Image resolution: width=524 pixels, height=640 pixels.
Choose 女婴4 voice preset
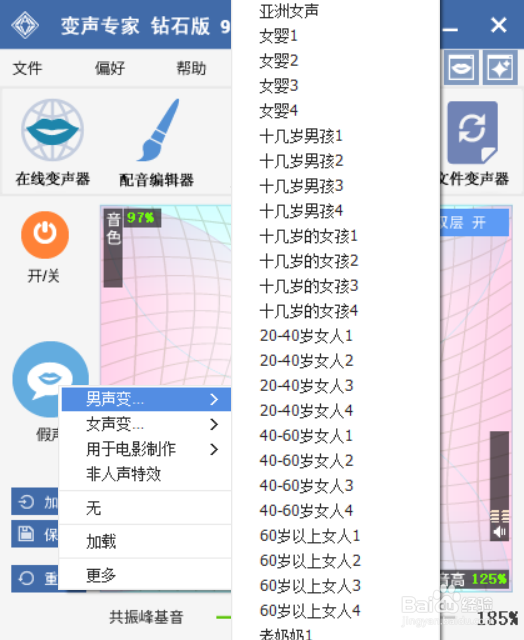(279, 111)
